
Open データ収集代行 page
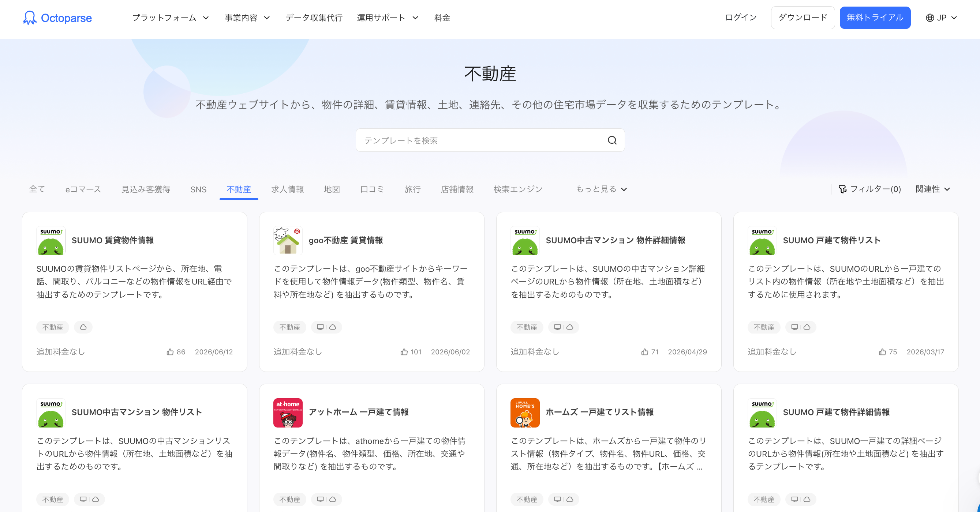coord(314,18)
